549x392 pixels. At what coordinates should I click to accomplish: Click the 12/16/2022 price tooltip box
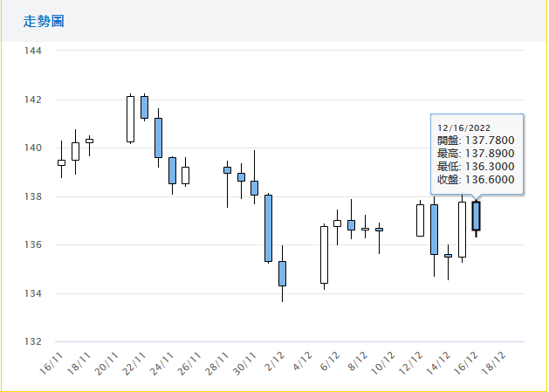tap(476, 153)
